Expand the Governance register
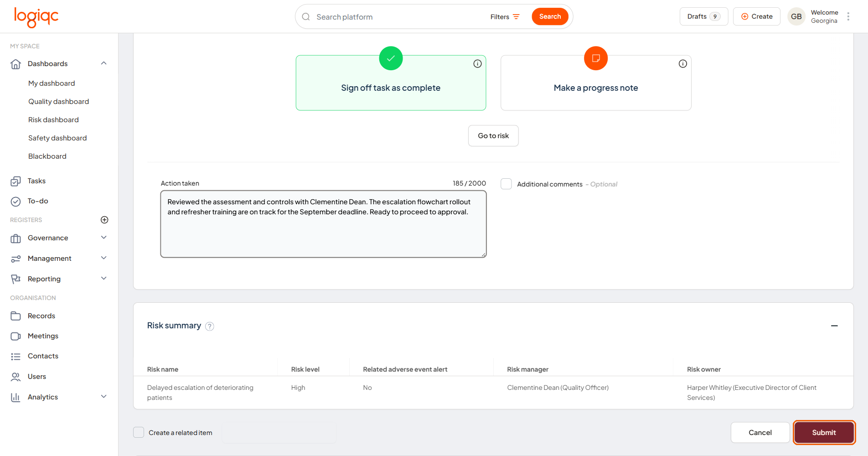This screenshot has height=456, width=868. [x=103, y=238]
